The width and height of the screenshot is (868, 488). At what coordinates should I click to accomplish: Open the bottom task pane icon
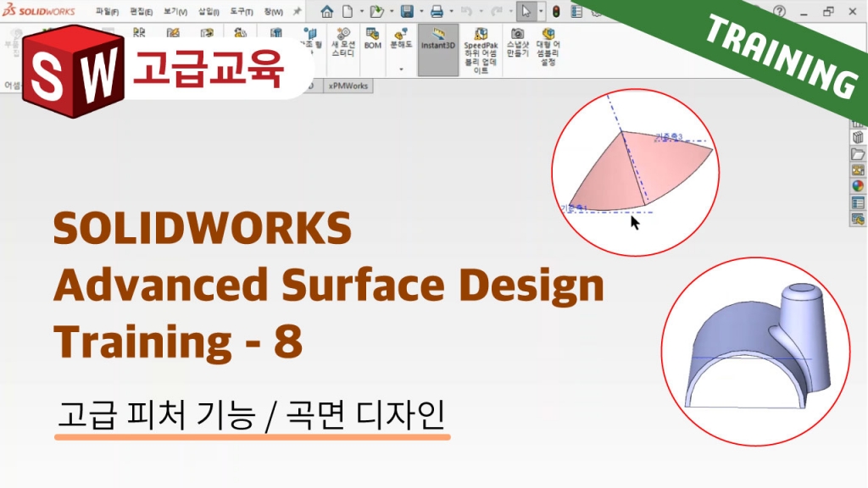tap(858, 219)
